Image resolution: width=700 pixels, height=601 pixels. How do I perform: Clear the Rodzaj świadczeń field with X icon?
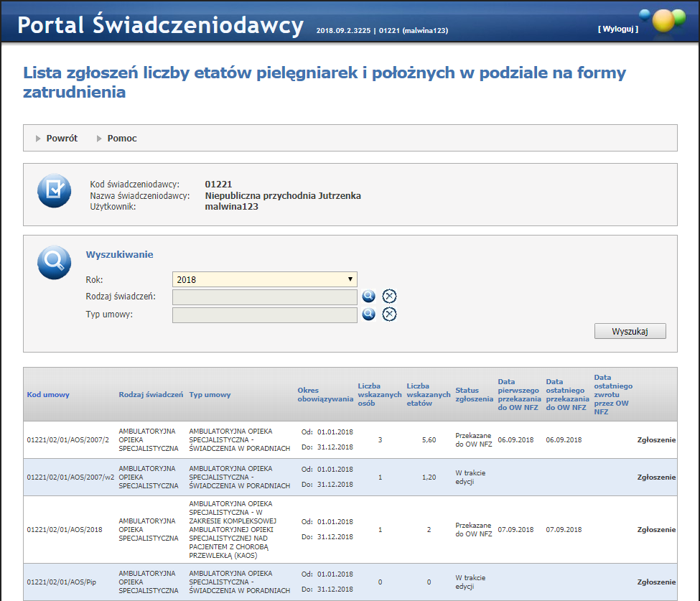coord(389,297)
